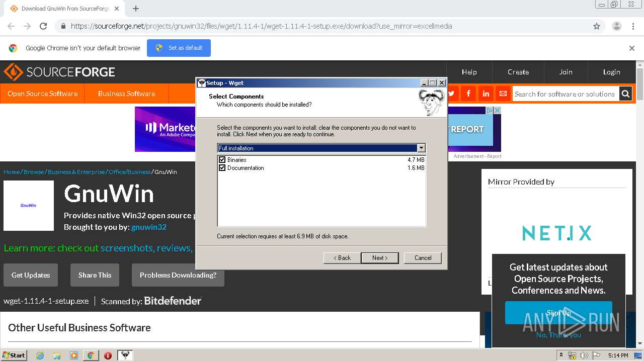Select the Download GnuWin browser tab

click(x=64, y=9)
